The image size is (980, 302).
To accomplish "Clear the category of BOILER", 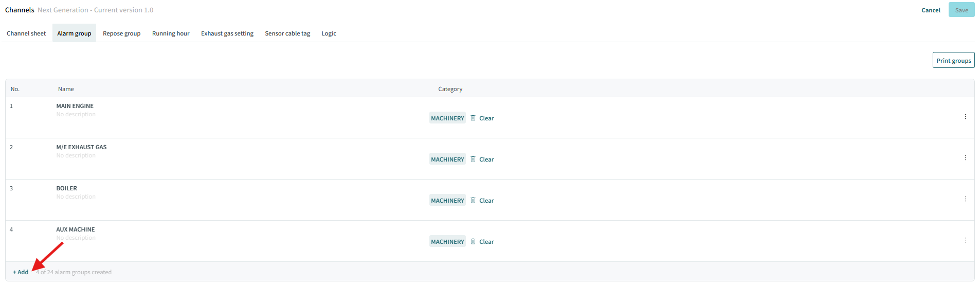I will click(x=486, y=201).
